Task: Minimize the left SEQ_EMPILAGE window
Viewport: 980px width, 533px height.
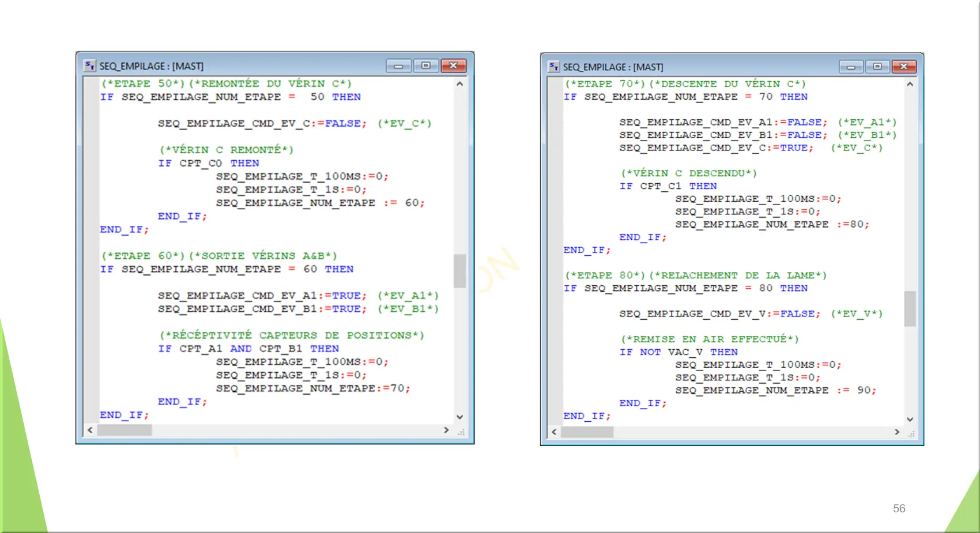Action: (398, 66)
